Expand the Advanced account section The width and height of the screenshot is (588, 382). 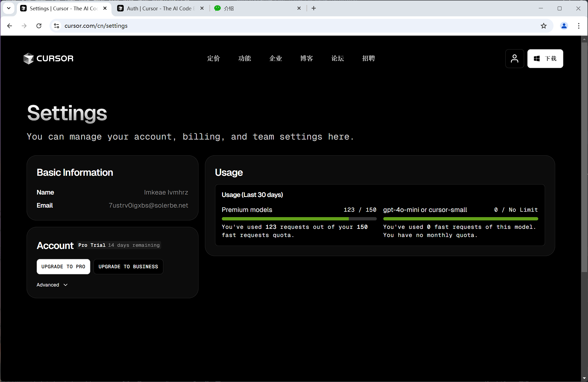tap(52, 285)
